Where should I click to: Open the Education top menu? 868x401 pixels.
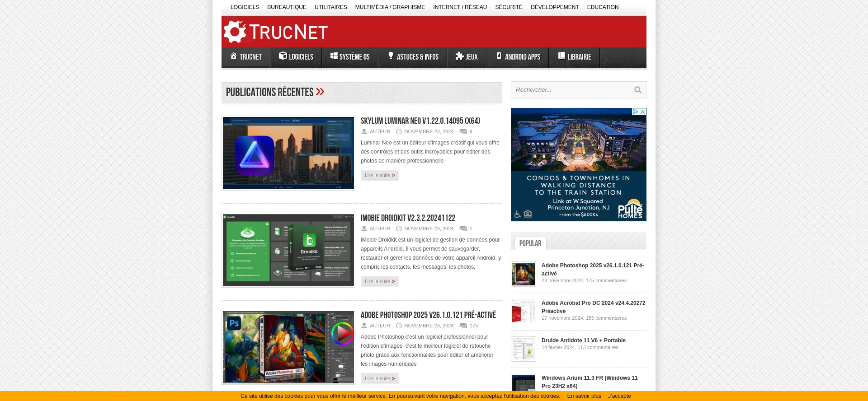pos(603,7)
